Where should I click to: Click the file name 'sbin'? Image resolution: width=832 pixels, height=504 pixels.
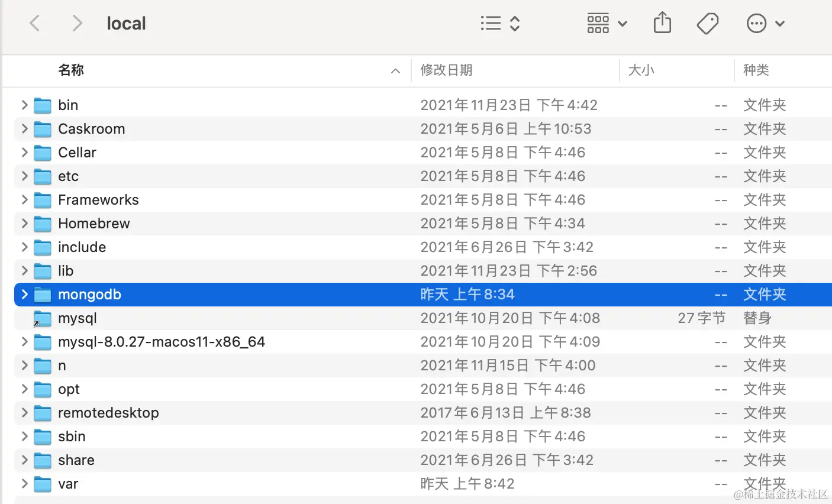click(72, 437)
